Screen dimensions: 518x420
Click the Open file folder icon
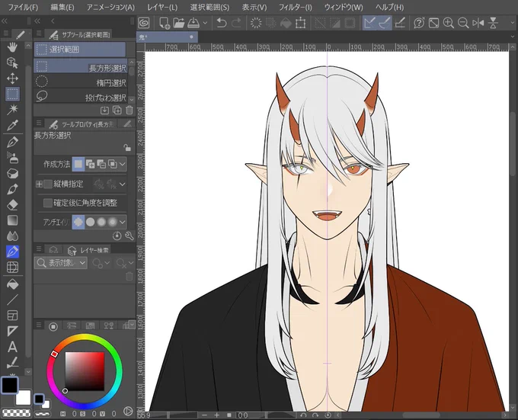point(179,23)
